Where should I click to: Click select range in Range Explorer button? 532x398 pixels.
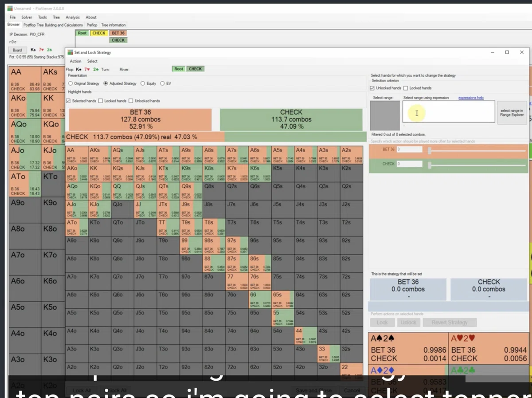[512, 112]
